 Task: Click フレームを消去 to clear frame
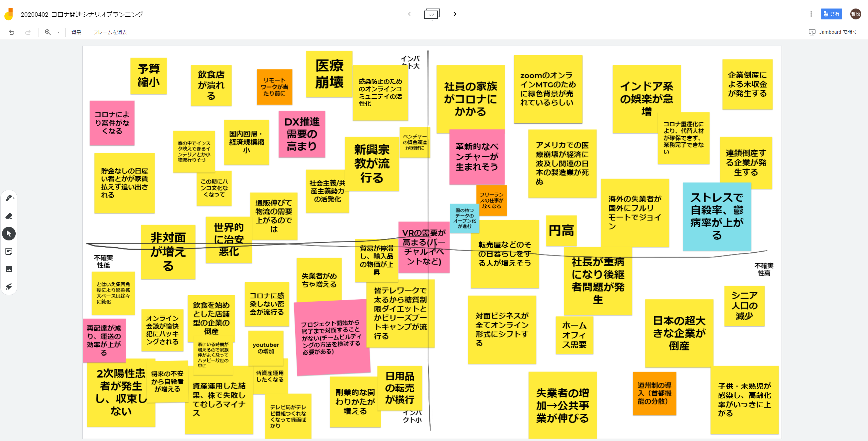[x=110, y=32]
